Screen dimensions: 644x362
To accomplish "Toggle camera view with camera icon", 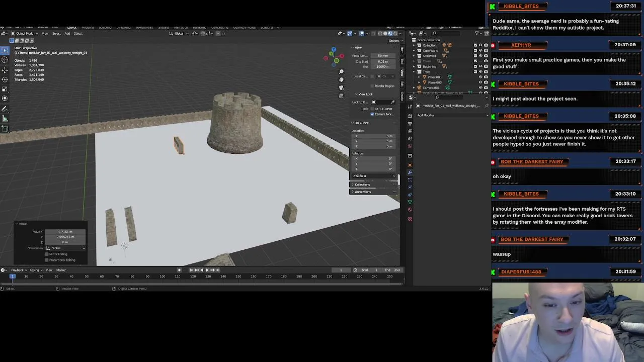I will click(x=341, y=88).
